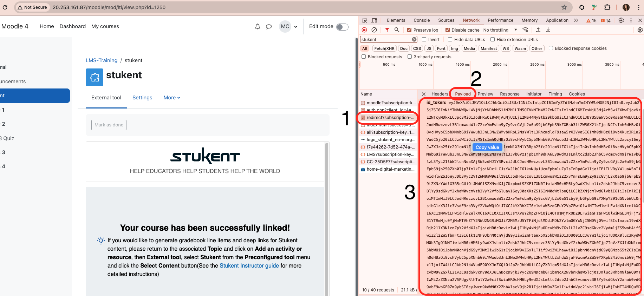The height and width of the screenshot is (296, 644).
Task: Filter by Fetch/XHR request type
Action: point(384,48)
